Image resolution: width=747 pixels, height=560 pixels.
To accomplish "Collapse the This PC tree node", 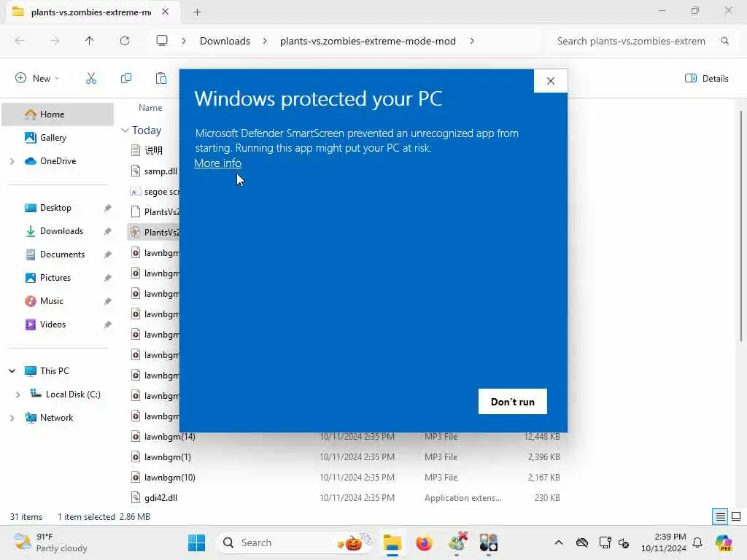I will (12, 370).
